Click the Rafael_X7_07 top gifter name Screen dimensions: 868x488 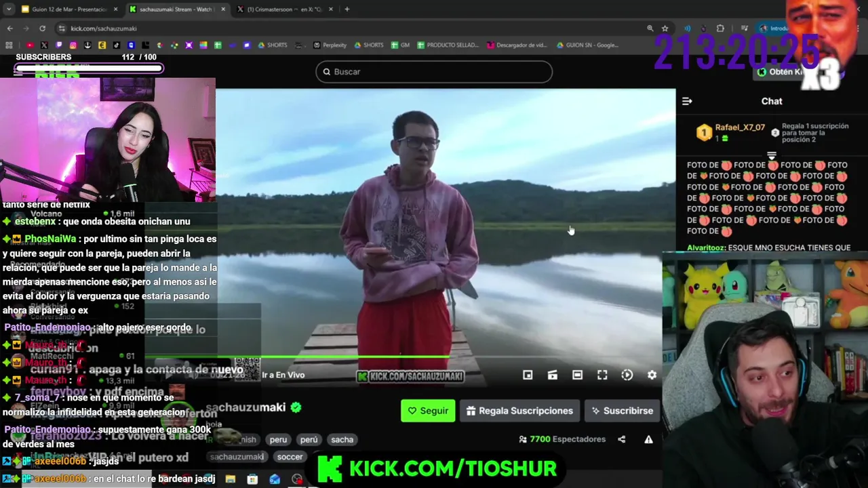click(740, 127)
